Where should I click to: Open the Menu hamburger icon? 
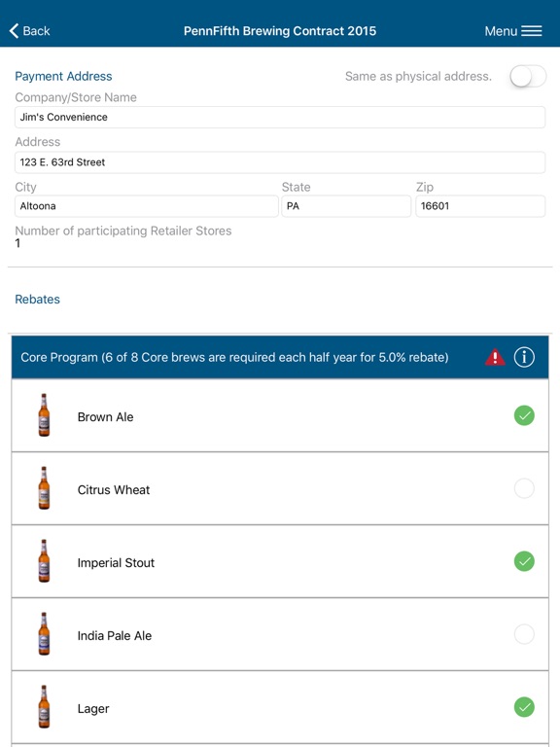(x=532, y=31)
